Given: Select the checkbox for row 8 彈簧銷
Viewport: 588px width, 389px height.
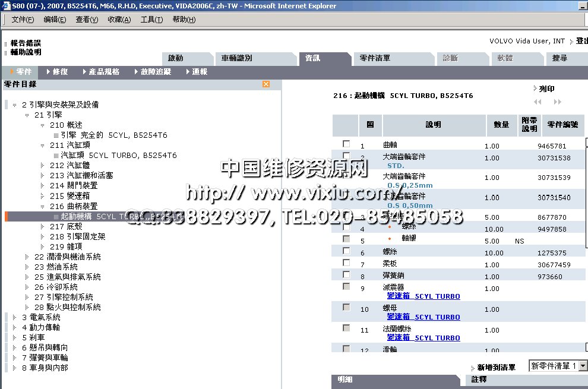Looking at the screenshot, I should tap(346, 275).
